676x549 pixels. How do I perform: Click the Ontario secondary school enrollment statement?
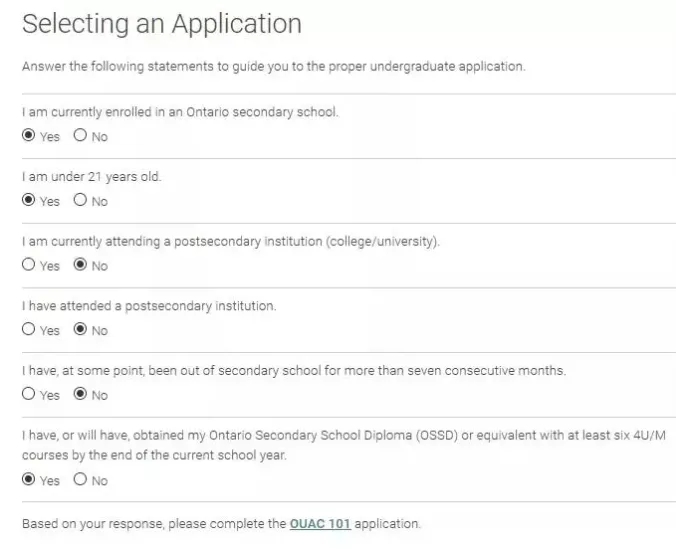(x=180, y=112)
